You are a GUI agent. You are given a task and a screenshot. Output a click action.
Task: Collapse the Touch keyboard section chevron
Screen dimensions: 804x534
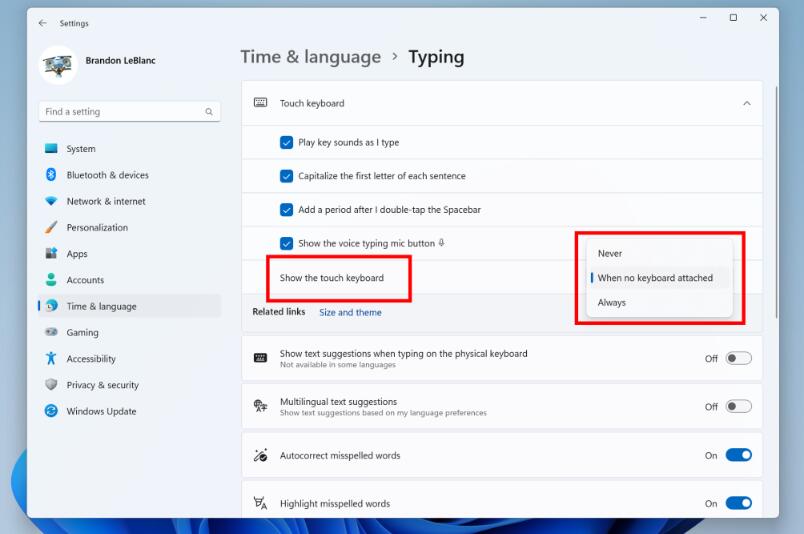747,103
